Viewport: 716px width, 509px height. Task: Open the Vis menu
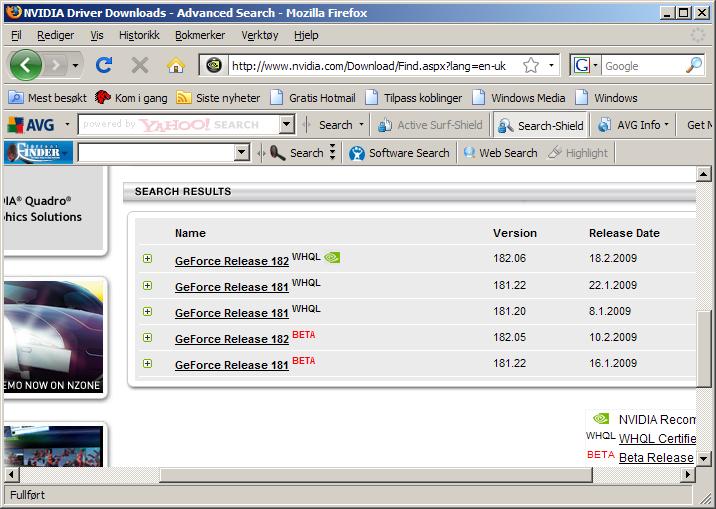tap(97, 35)
